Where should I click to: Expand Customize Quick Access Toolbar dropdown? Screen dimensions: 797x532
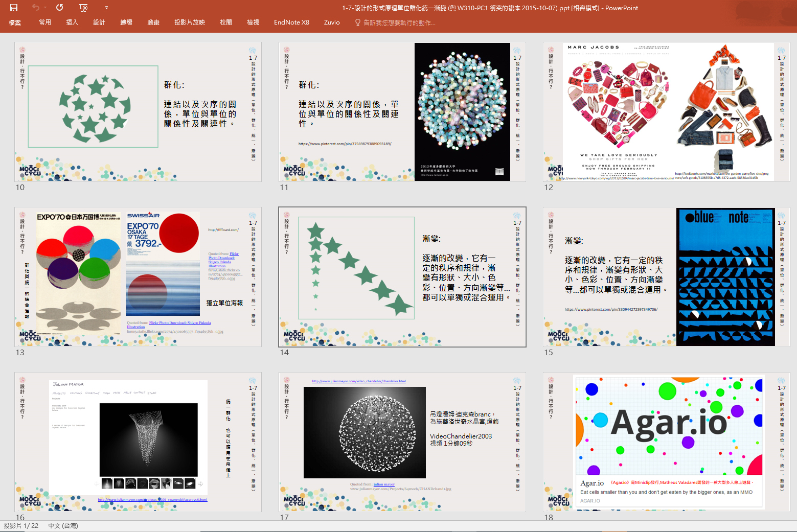106,8
